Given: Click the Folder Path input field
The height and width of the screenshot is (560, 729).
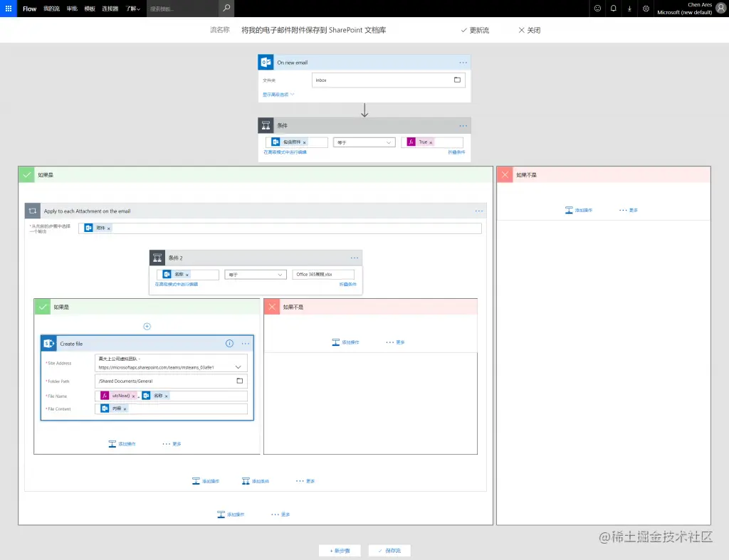Looking at the screenshot, I should click(x=171, y=381).
